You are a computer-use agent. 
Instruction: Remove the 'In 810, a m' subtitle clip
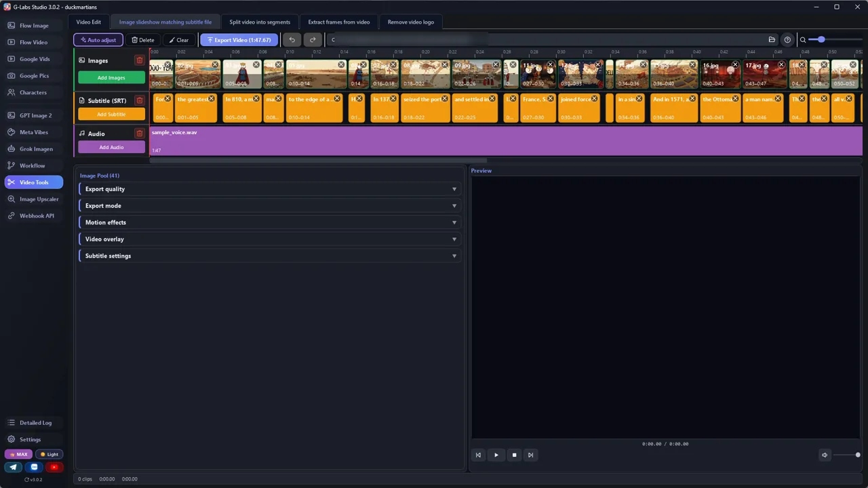pos(256,99)
